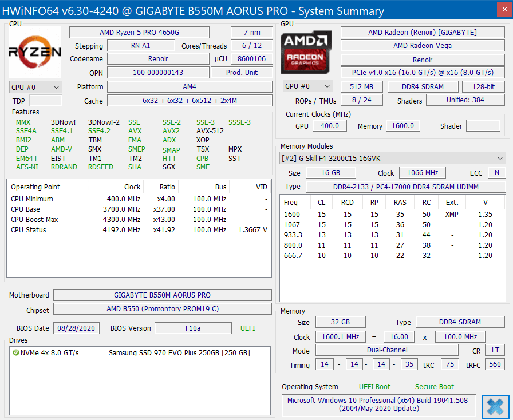This screenshot has height=420, width=513.
Task: Select the 933.3 frequency timing row
Action: [x=393, y=235]
